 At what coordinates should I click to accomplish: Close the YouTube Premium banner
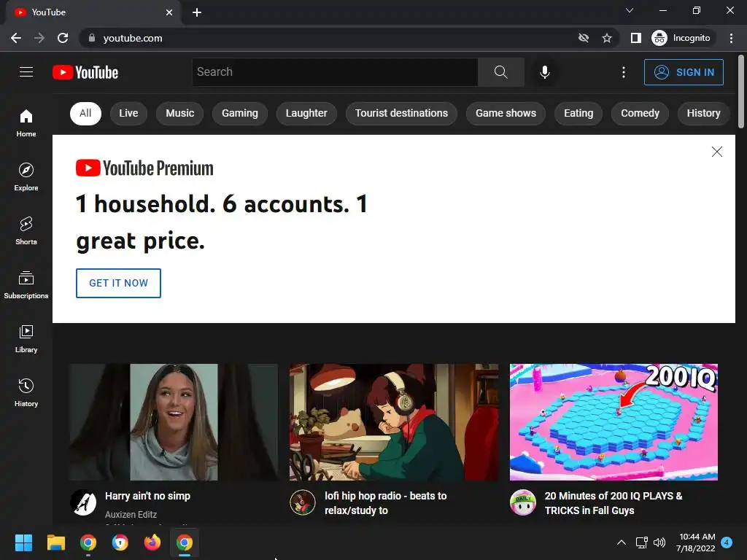pos(716,152)
